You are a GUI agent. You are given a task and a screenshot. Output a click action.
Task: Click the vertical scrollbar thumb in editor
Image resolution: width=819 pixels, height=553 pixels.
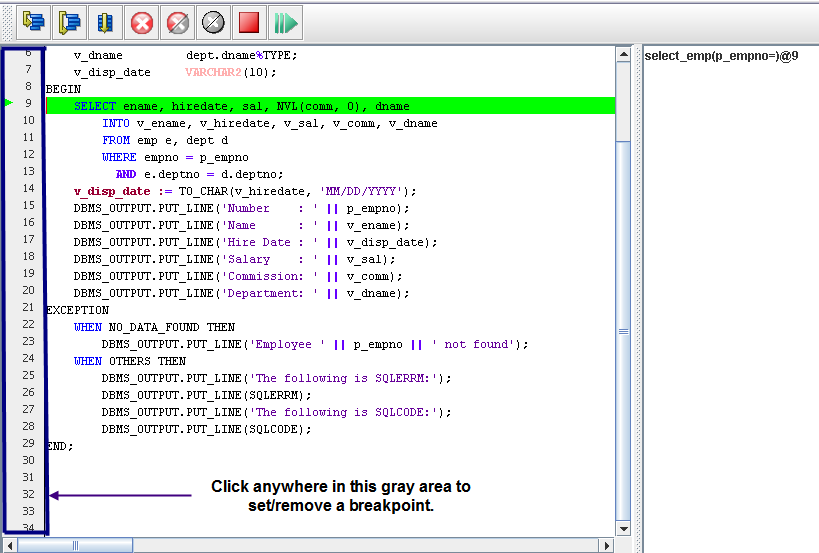pos(624,330)
